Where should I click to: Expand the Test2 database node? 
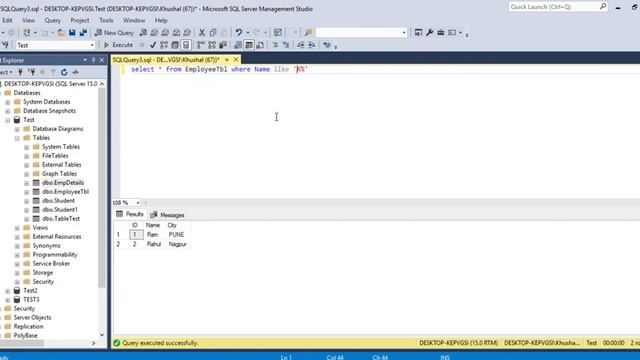7,291
